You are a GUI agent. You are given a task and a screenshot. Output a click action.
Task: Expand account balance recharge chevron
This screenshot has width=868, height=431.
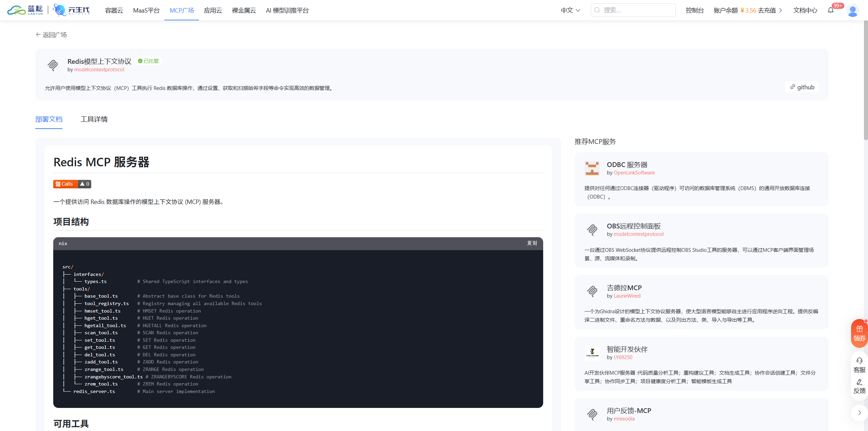781,10
